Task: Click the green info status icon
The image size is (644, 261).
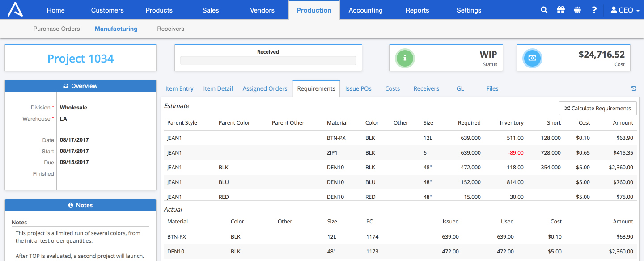Action: (x=405, y=58)
